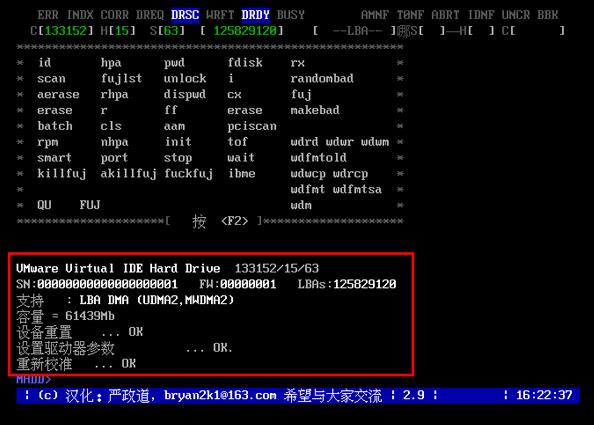Click the wdwr command

click(340, 142)
